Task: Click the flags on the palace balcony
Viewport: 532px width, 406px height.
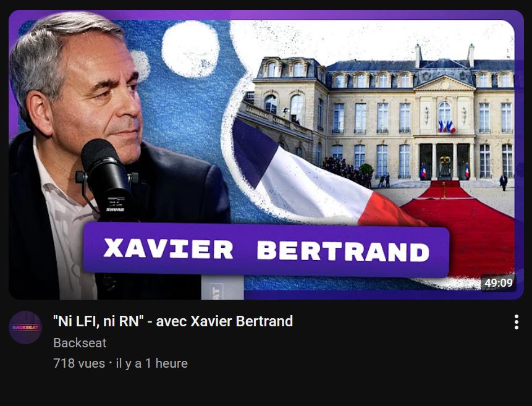Action: 447,126
